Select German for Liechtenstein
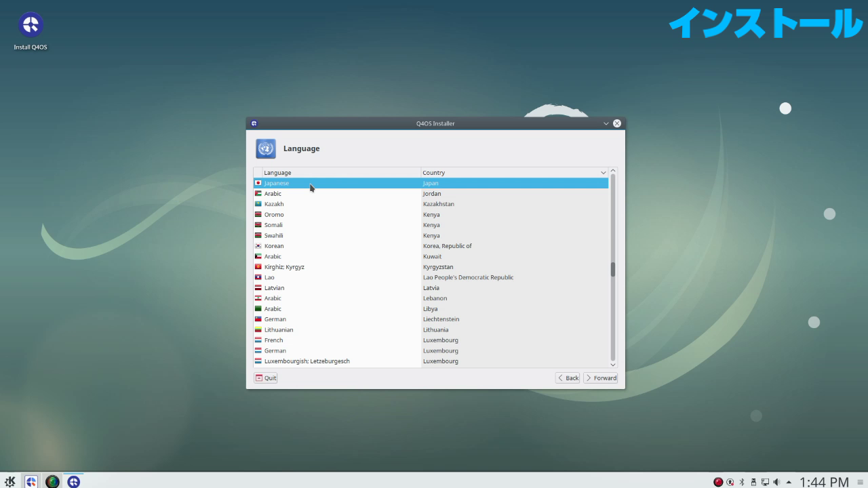The width and height of the screenshot is (868, 488). point(431,319)
